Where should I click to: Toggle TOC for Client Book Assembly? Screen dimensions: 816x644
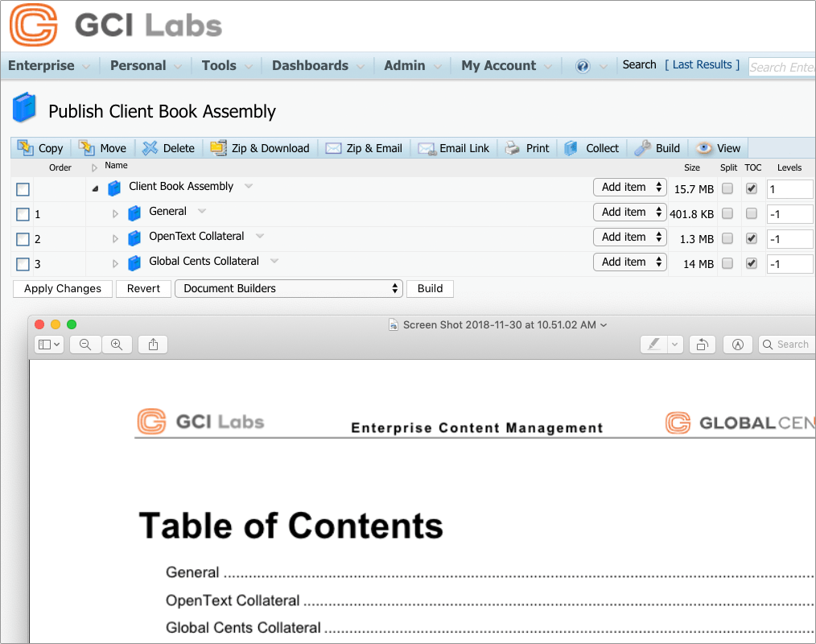(752, 188)
